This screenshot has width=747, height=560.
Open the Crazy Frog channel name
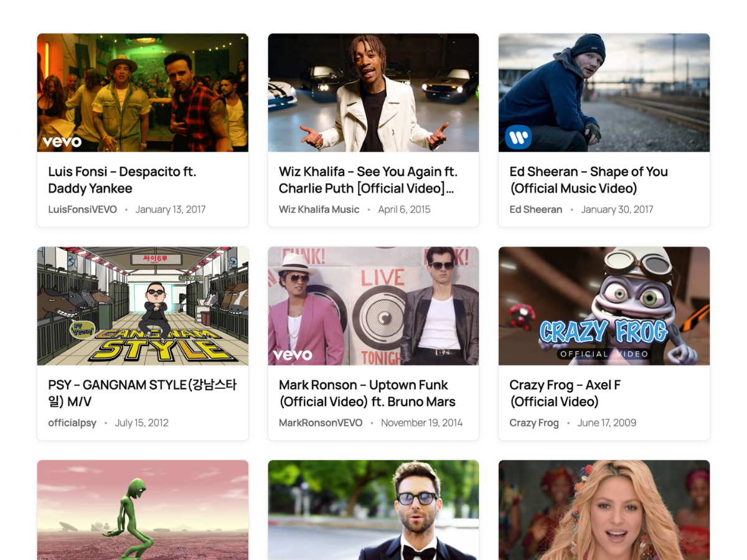click(534, 423)
